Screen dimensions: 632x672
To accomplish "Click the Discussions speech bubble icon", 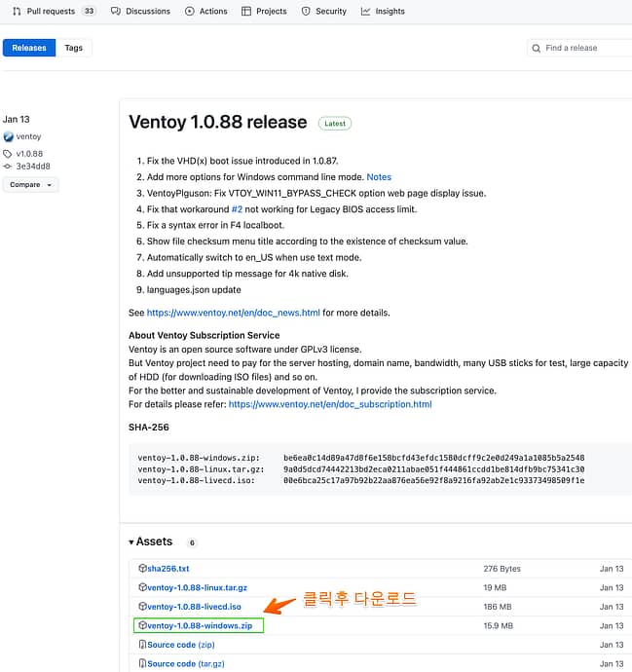I will [x=115, y=11].
